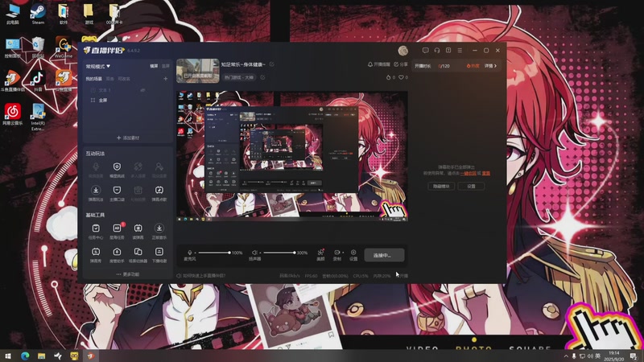Open 星海任务 AD icon with red badge

[x=117, y=228]
